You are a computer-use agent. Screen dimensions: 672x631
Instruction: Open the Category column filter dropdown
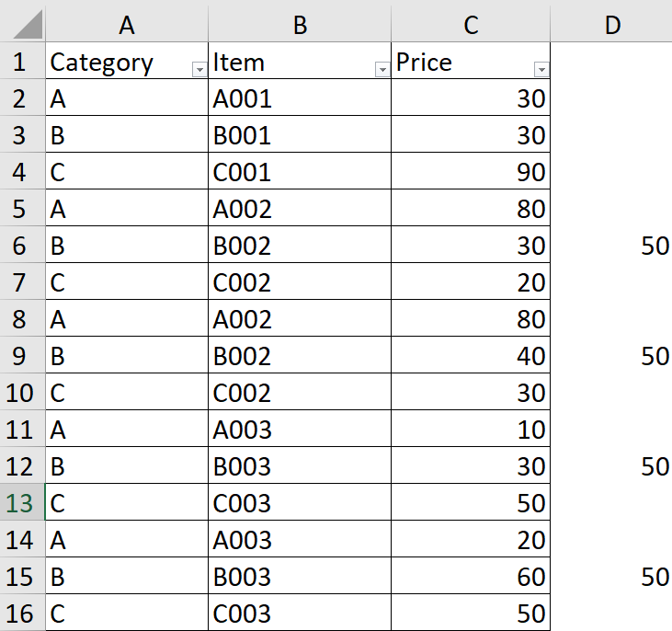tap(199, 70)
